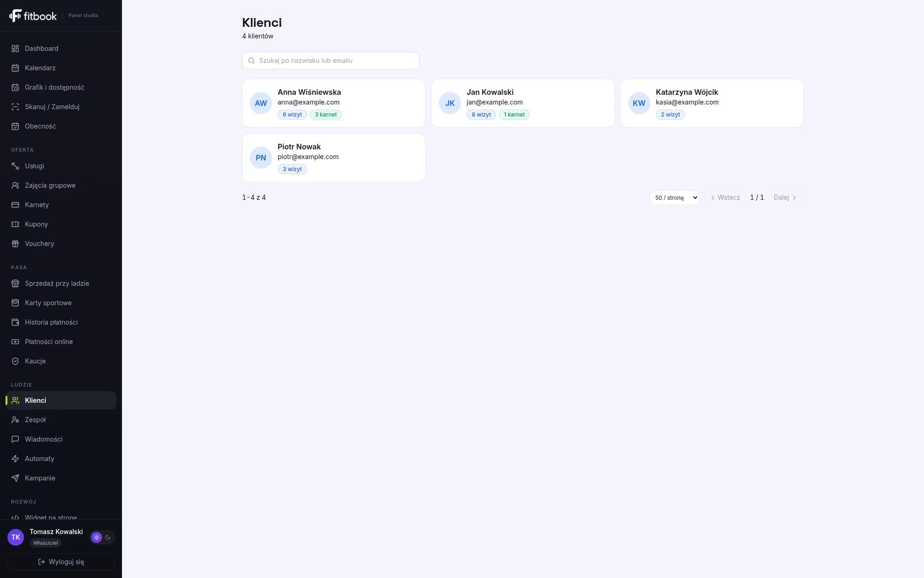Click the AW avatar of Anna Wiśniewska

pos(261,103)
